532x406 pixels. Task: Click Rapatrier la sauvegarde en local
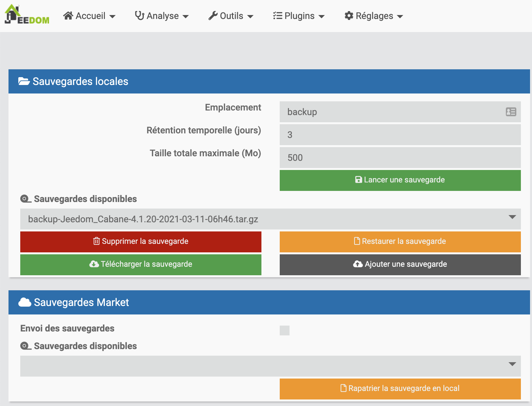pos(400,389)
